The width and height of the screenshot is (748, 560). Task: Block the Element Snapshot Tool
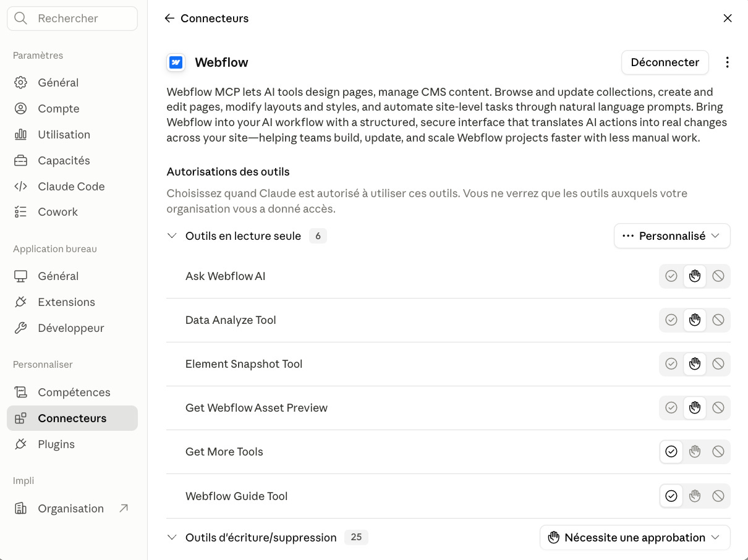(718, 364)
